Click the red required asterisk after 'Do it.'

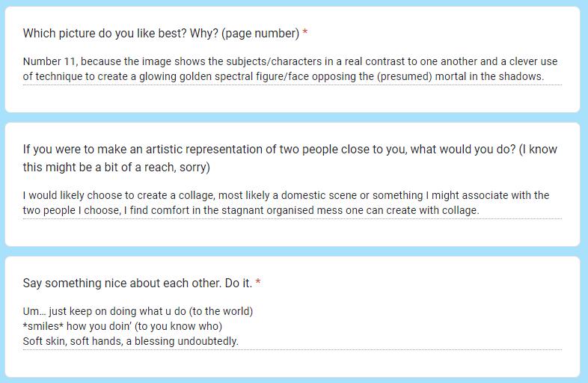pyautogui.click(x=258, y=284)
